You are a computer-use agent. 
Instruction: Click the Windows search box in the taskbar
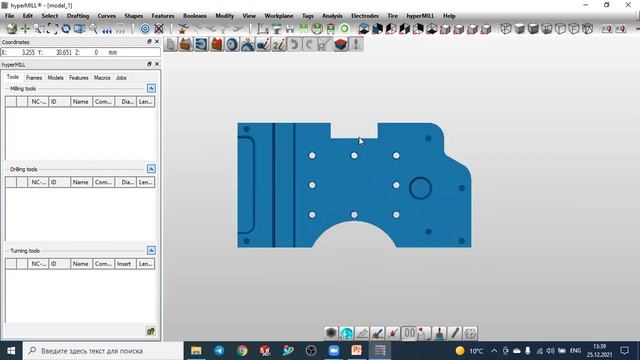click(103, 351)
